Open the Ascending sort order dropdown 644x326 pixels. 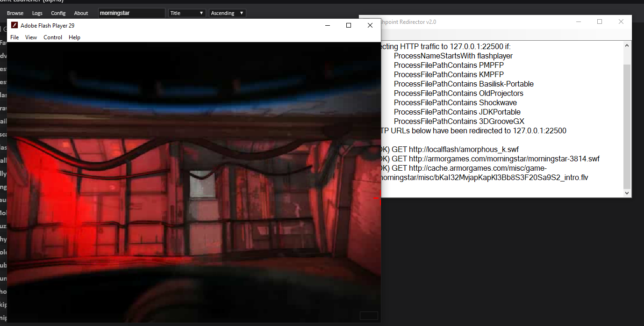[227, 13]
